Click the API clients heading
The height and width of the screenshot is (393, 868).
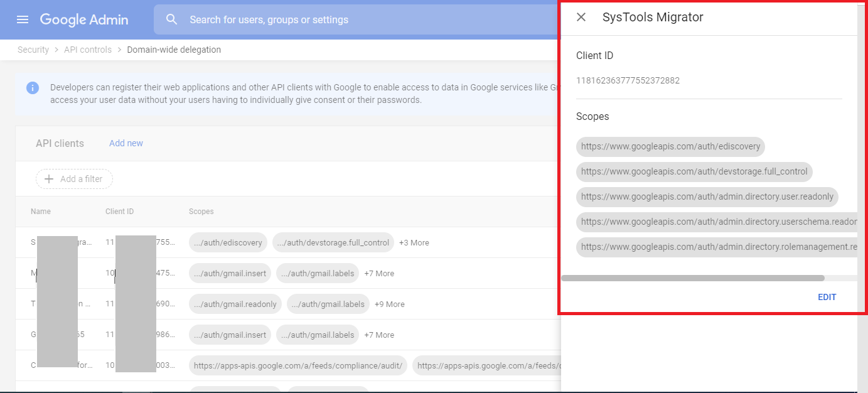60,143
